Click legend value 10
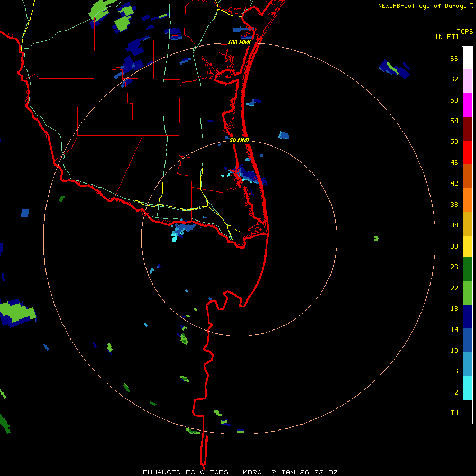 pos(454,350)
